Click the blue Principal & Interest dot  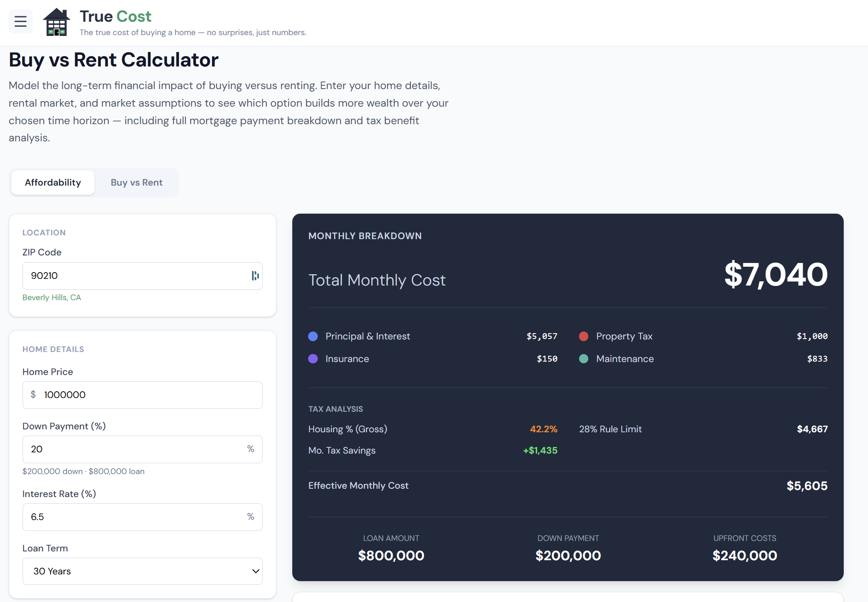pyautogui.click(x=313, y=337)
